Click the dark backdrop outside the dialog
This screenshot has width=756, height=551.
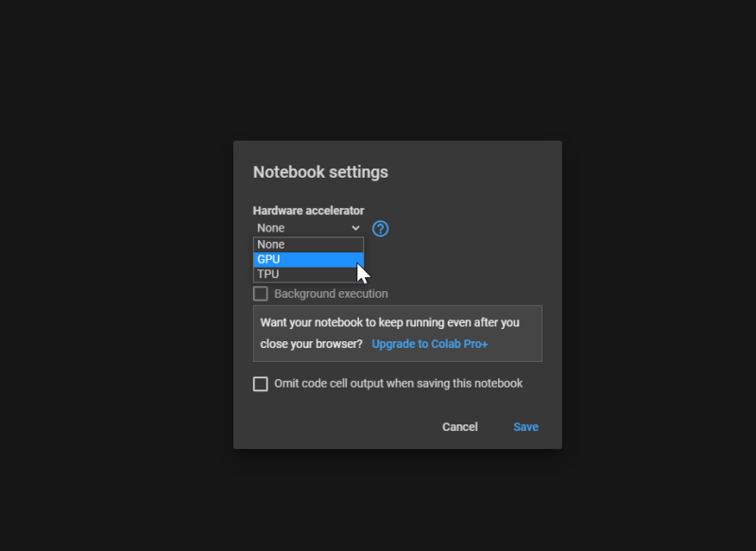tap(113, 284)
